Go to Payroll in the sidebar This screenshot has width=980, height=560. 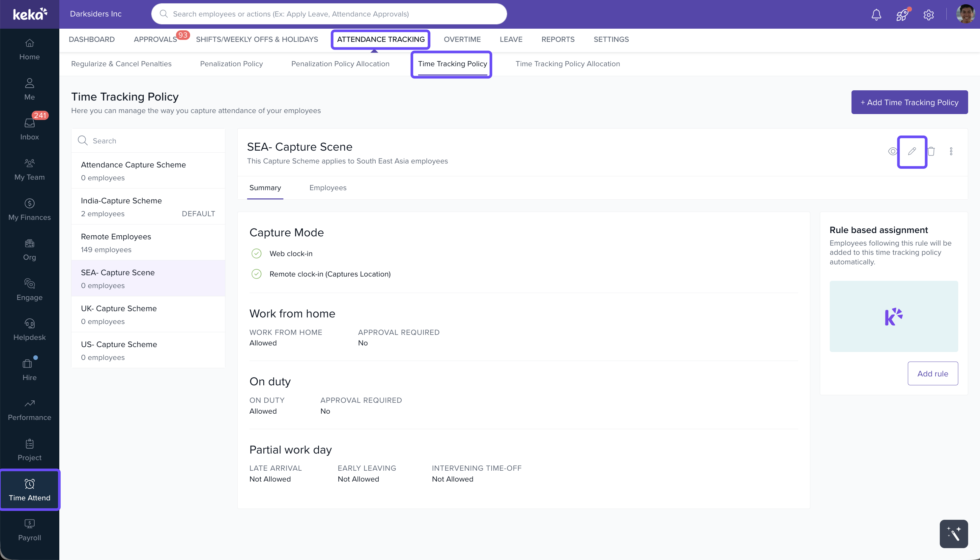(29, 530)
